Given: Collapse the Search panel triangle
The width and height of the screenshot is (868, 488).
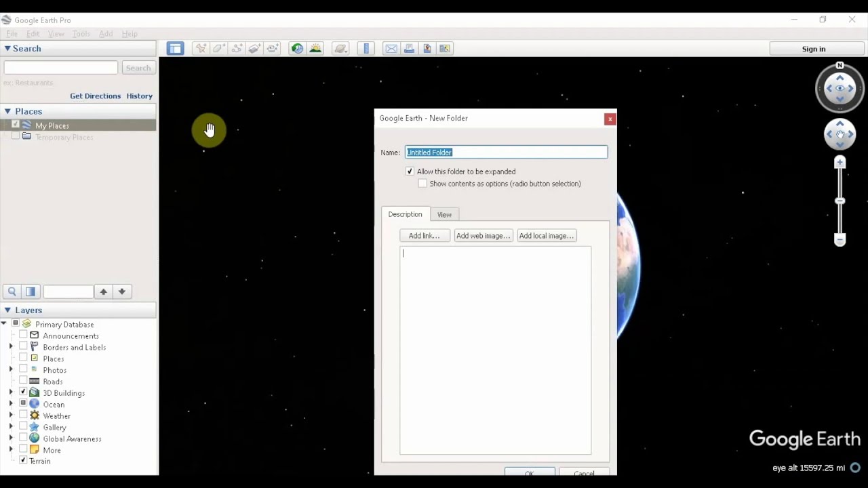Looking at the screenshot, I should click(x=7, y=49).
